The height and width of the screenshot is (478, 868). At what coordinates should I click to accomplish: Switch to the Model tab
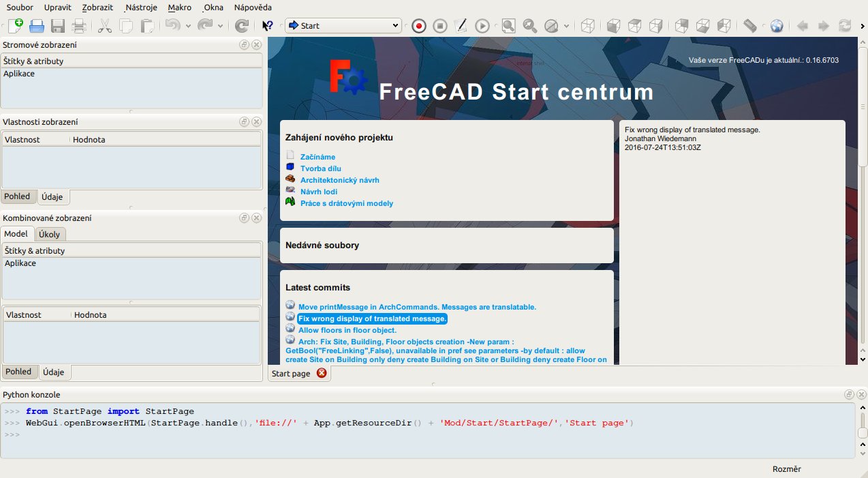pyautogui.click(x=16, y=234)
